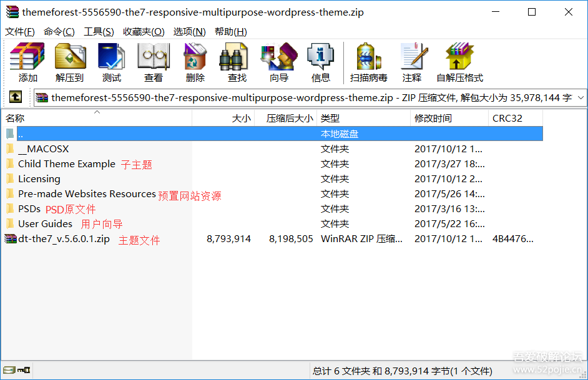Select the Child Theme Example row name
588x380 pixels.
67,163
